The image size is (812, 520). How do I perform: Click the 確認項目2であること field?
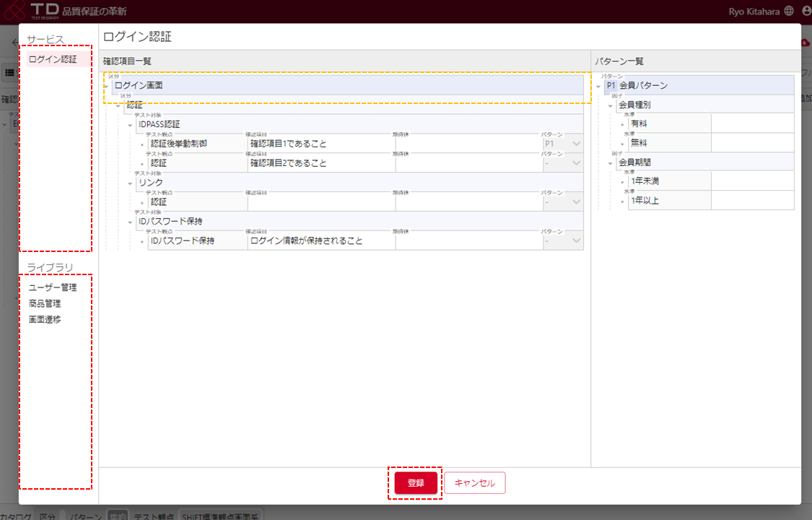point(321,163)
